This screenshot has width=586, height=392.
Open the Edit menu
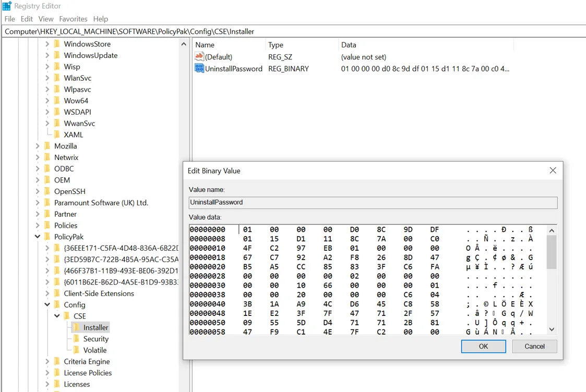tap(27, 19)
